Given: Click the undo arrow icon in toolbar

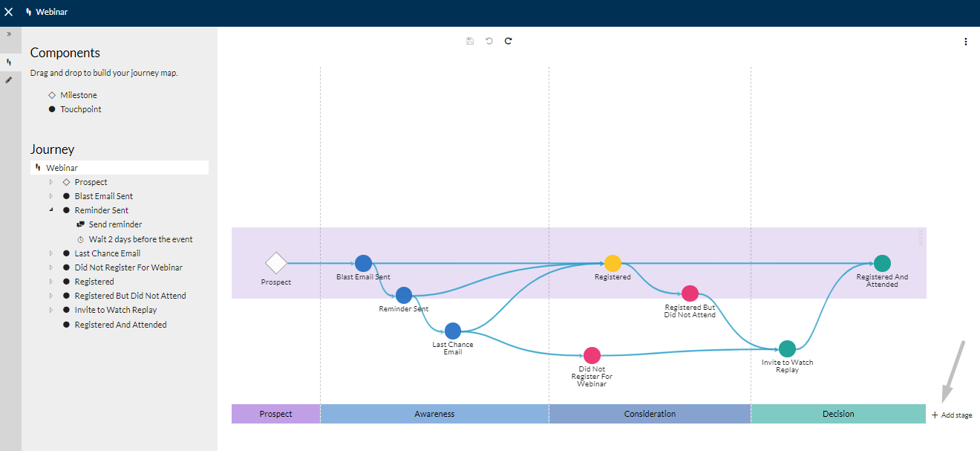Looking at the screenshot, I should [x=489, y=41].
